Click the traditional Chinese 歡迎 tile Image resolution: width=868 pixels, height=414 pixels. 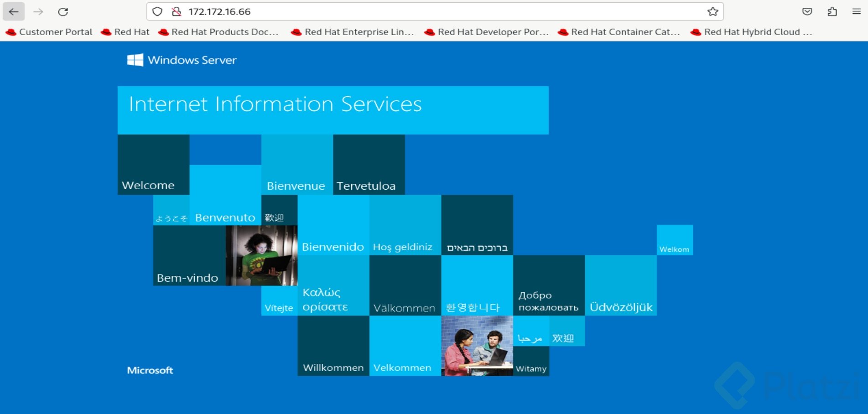tap(279, 210)
